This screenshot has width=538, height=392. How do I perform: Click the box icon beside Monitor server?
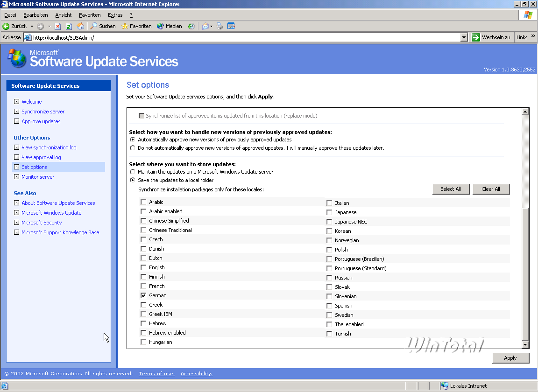(16, 176)
